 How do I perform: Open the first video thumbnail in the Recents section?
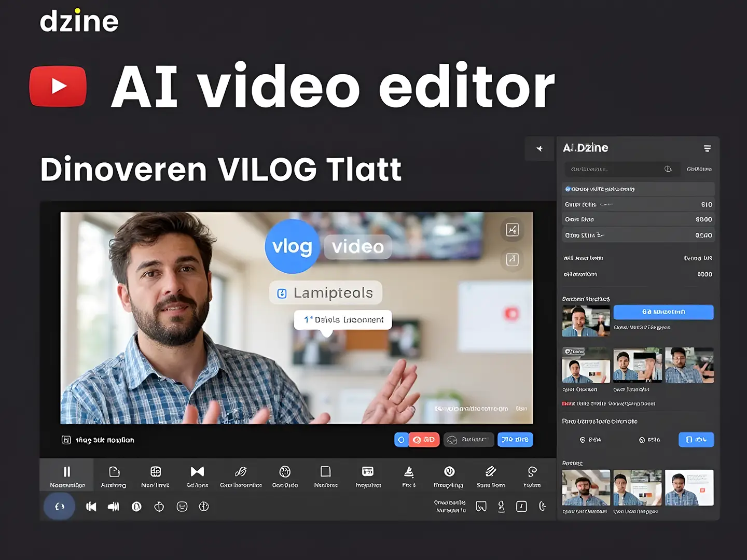click(586, 487)
